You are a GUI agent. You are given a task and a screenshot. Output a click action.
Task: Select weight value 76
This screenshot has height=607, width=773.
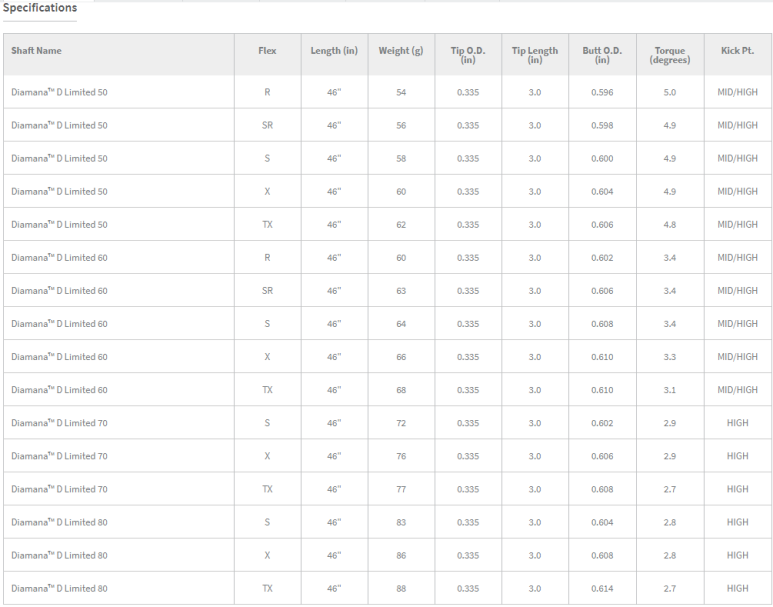[x=401, y=456]
